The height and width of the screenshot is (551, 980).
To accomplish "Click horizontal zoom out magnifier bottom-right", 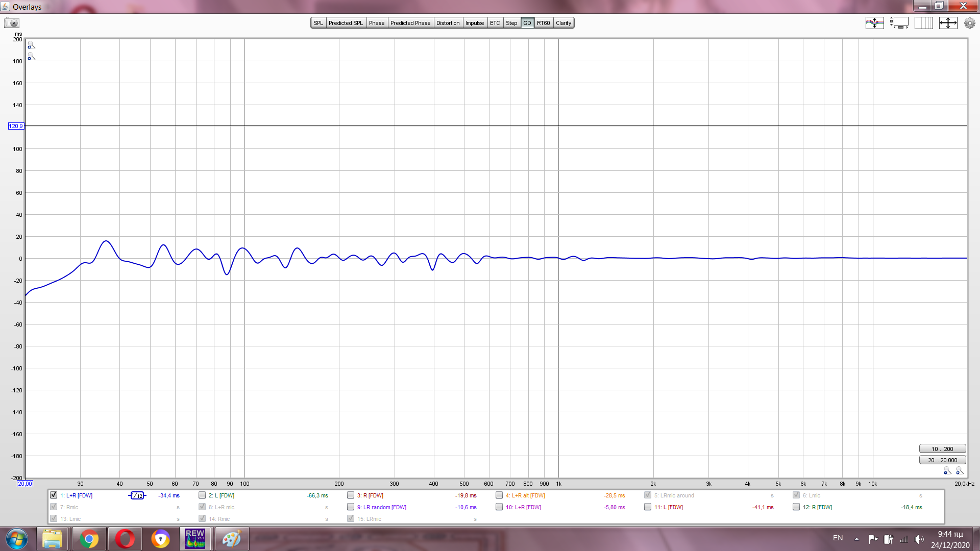I will coord(947,471).
